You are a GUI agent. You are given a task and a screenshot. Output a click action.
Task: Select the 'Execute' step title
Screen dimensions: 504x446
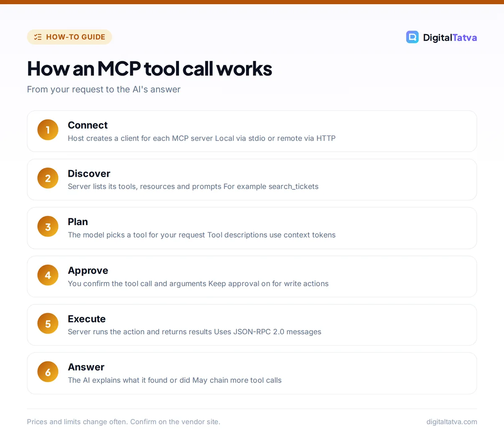(x=87, y=319)
